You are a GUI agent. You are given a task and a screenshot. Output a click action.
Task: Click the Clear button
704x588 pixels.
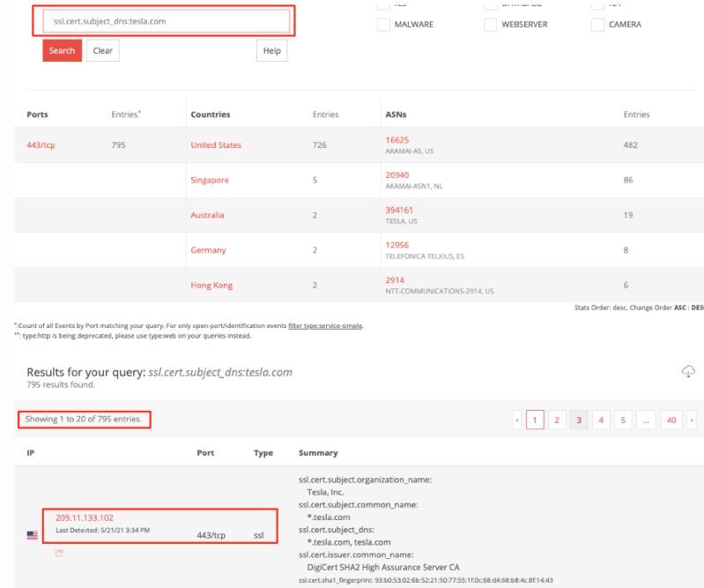click(x=103, y=50)
